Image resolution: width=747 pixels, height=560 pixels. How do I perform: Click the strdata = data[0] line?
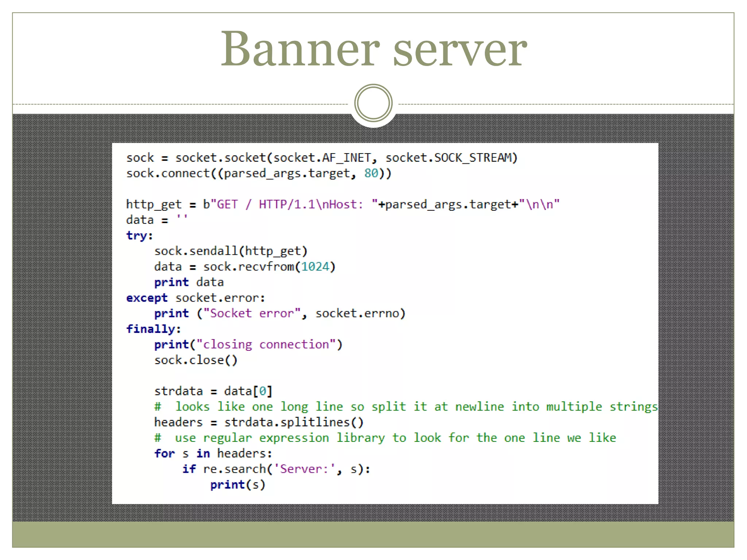213,391
